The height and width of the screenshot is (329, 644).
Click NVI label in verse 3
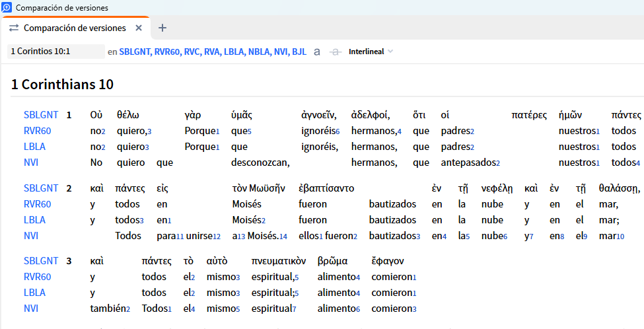pyautogui.click(x=31, y=309)
